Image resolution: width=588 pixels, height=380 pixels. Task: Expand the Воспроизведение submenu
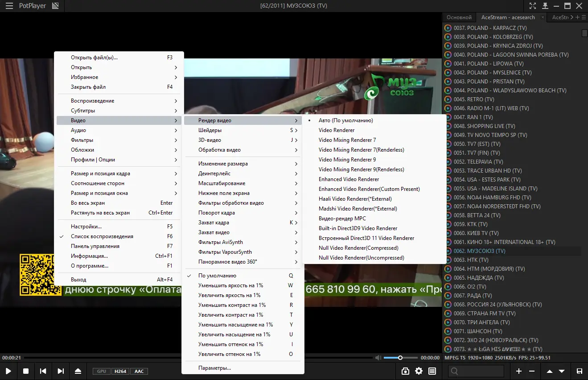tap(119, 101)
